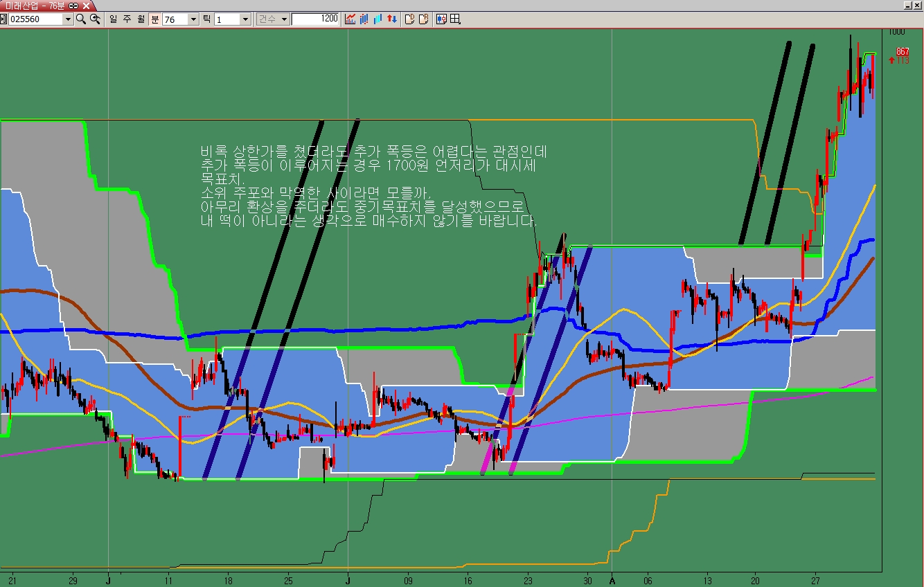Switch to daily (일) chart period

pos(114,19)
